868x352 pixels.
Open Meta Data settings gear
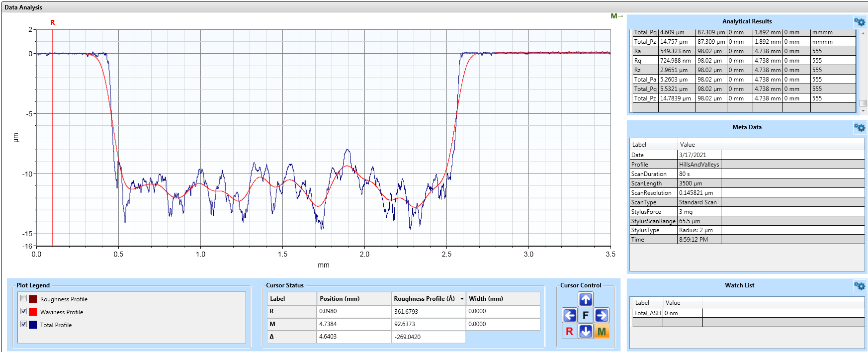coord(859,128)
